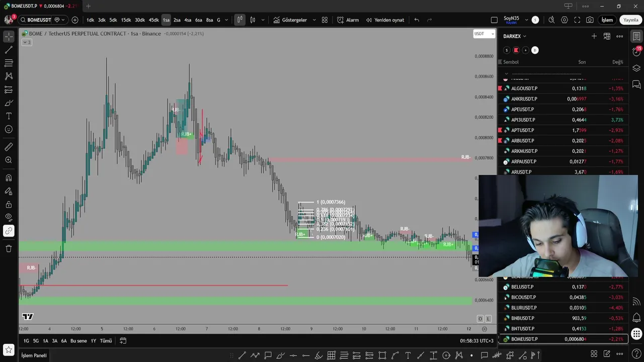Open the go to date calendar icon

point(123,341)
